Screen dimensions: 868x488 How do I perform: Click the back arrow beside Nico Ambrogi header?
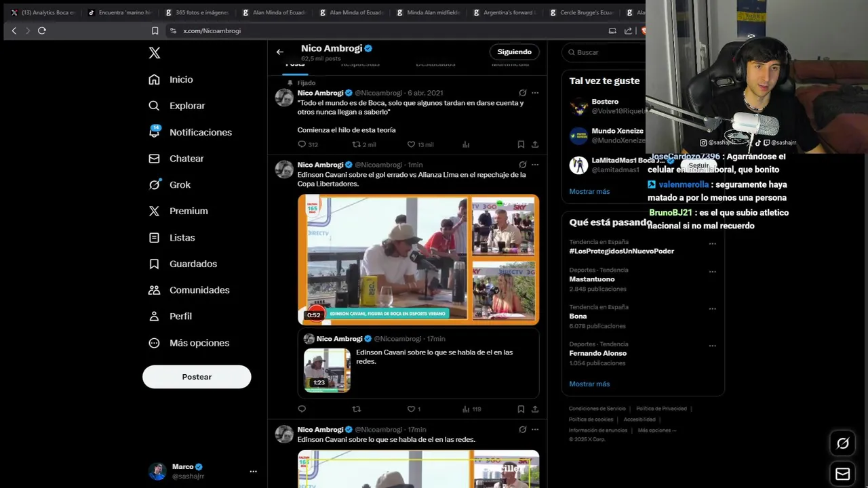[279, 52]
